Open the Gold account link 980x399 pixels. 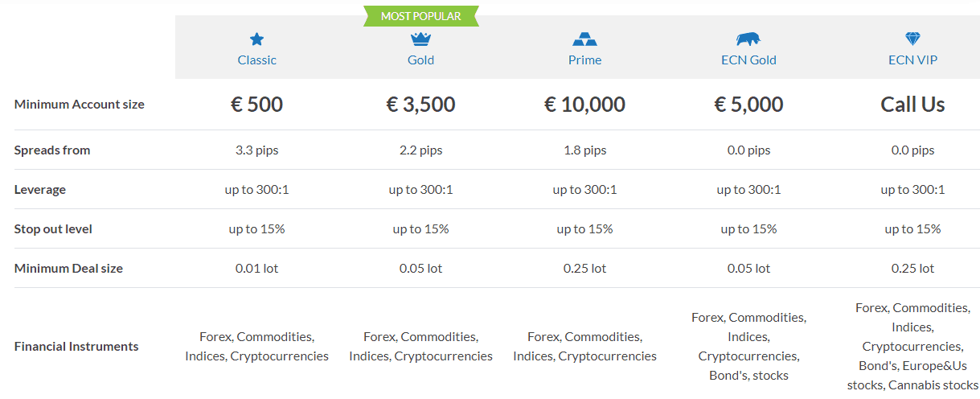[420, 60]
